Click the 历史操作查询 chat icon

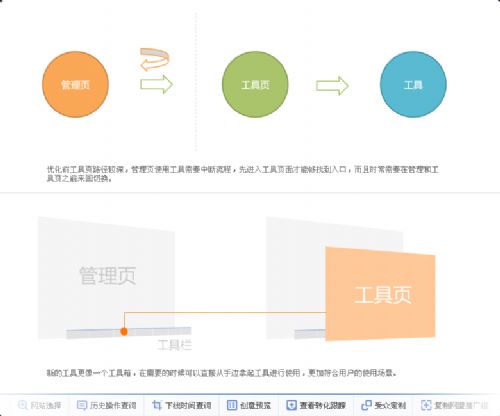[82, 405]
